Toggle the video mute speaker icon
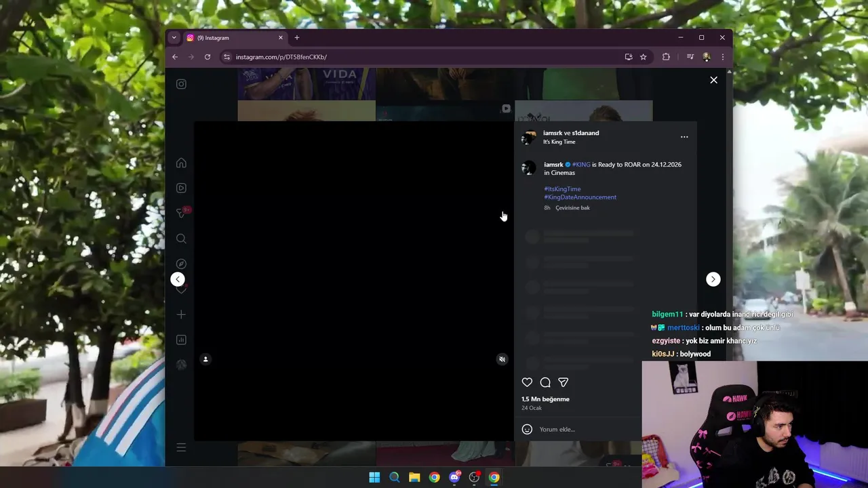The image size is (868, 488). pyautogui.click(x=502, y=359)
